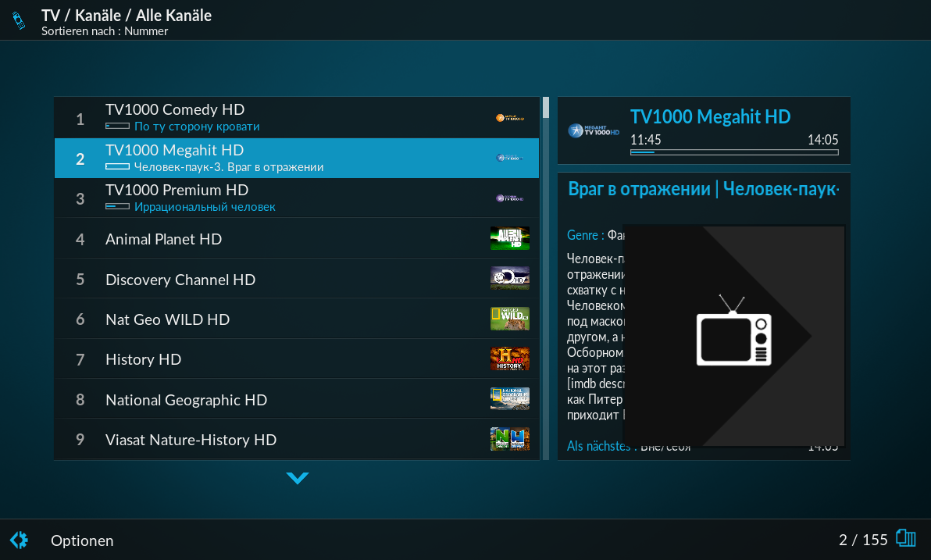931x560 pixels.
Task: Click the '2 / 155' item counter
Action: [863, 539]
